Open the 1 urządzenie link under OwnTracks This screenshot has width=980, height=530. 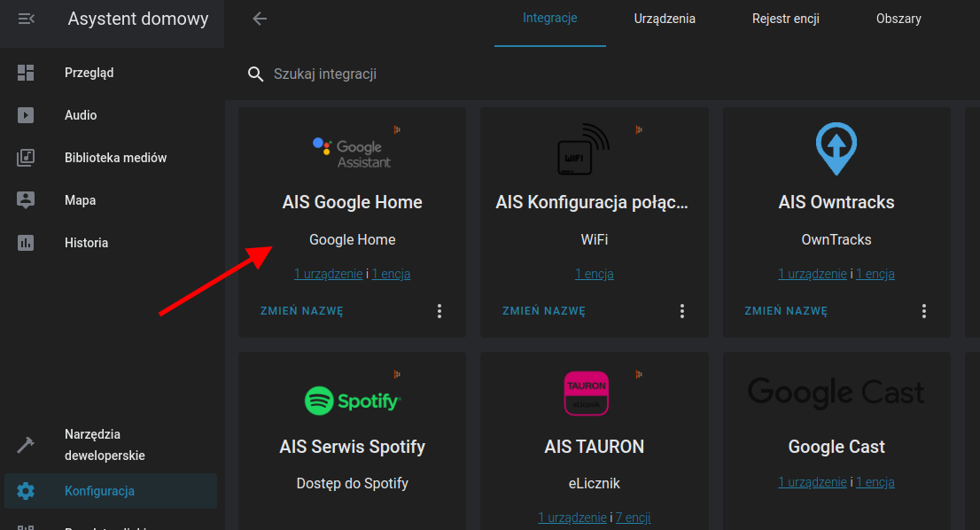[x=813, y=274]
